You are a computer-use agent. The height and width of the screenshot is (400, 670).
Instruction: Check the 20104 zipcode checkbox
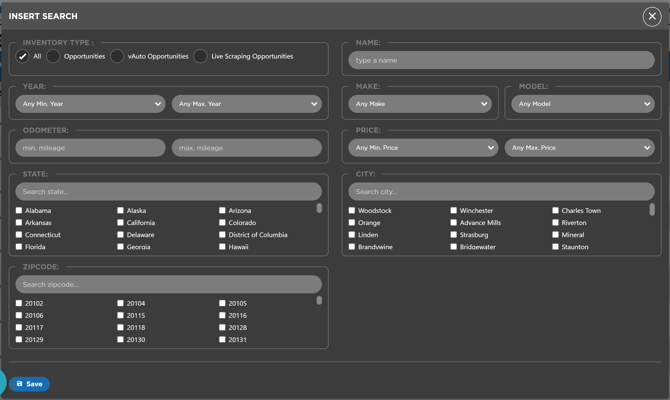120,303
